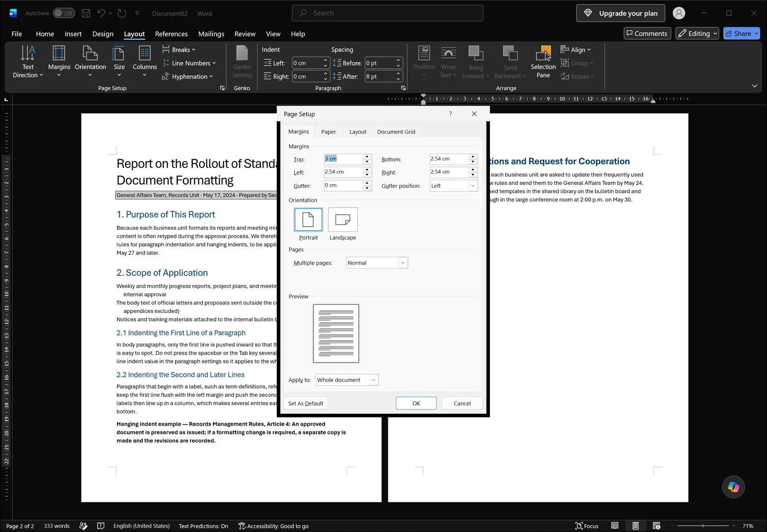Viewport: 767px width, 532px height.
Task: Click the 71% zoom level text
Action: point(748,526)
